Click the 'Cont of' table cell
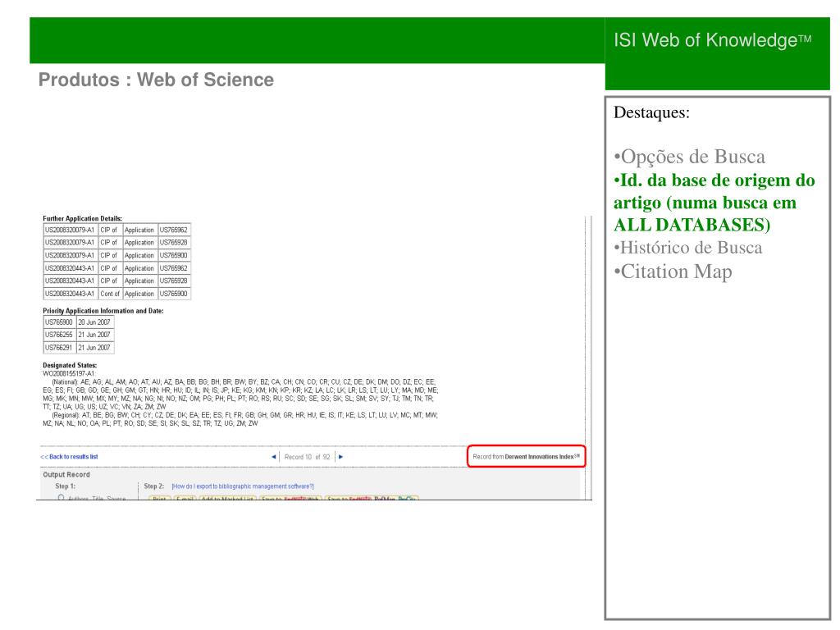Viewport: 840px width, 630px height. [x=110, y=294]
